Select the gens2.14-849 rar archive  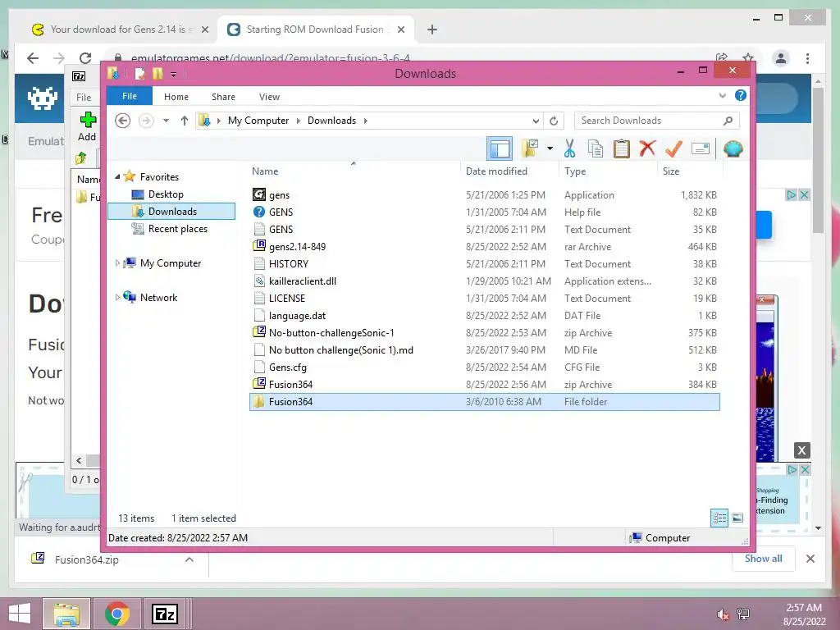(484, 246)
